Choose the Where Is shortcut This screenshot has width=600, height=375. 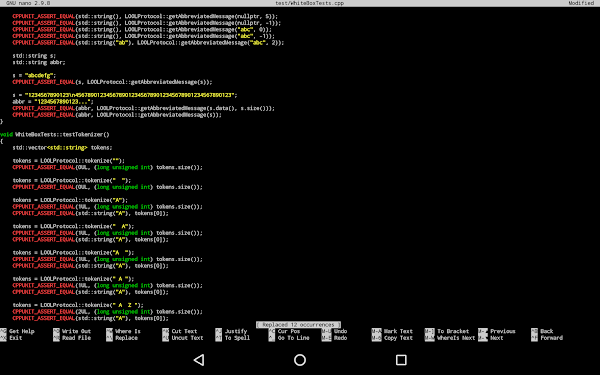(124, 331)
